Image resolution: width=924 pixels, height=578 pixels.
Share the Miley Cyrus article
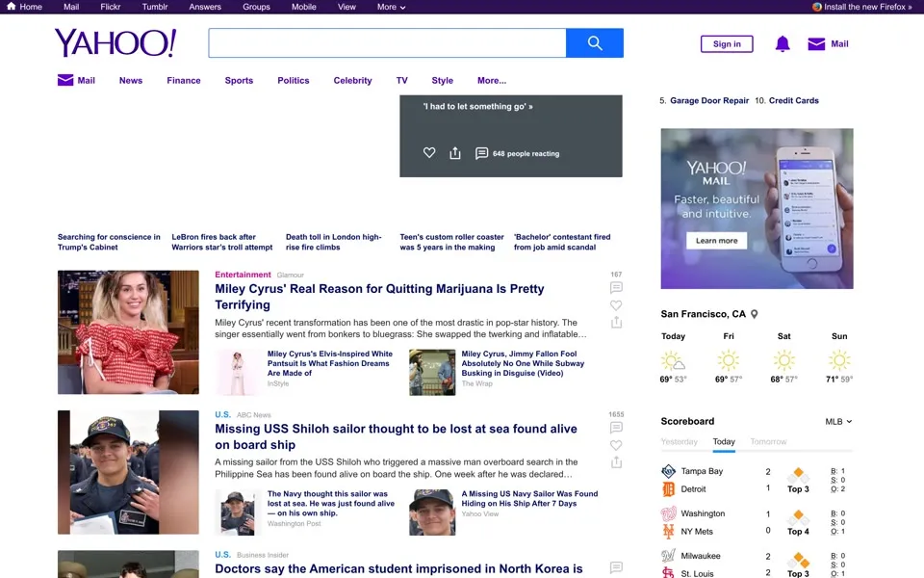[x=616, y=322]
